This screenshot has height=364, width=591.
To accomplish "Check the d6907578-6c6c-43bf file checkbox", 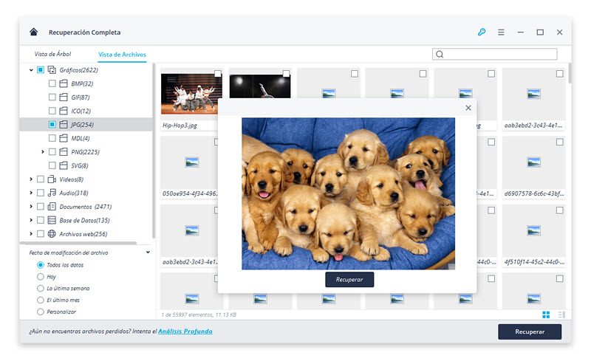I will (x=560, y=142).
